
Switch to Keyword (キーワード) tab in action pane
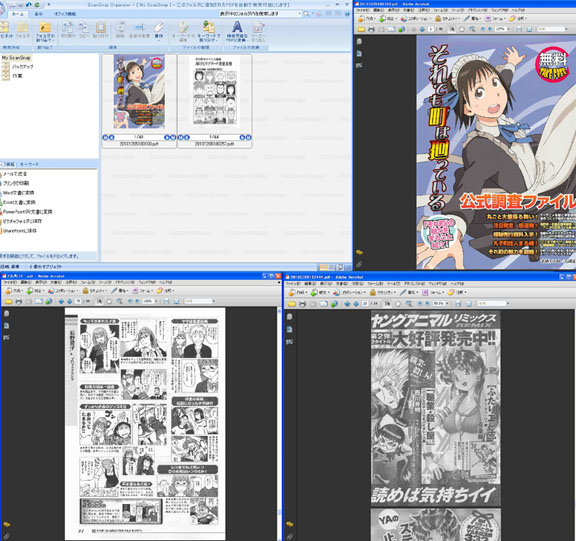tap(29, 164)
